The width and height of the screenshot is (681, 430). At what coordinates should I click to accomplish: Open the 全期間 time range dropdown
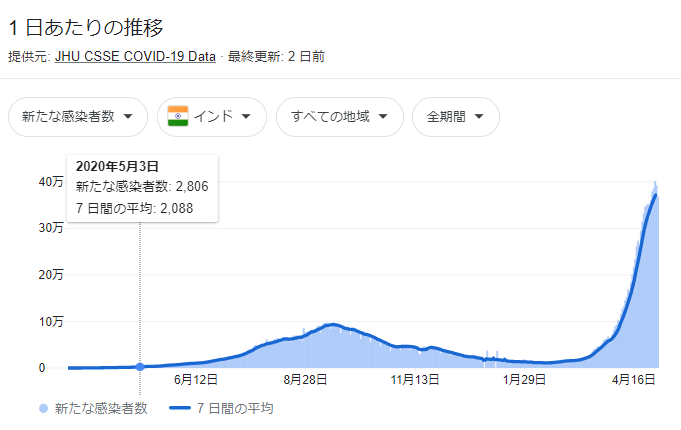pos(455,116)
